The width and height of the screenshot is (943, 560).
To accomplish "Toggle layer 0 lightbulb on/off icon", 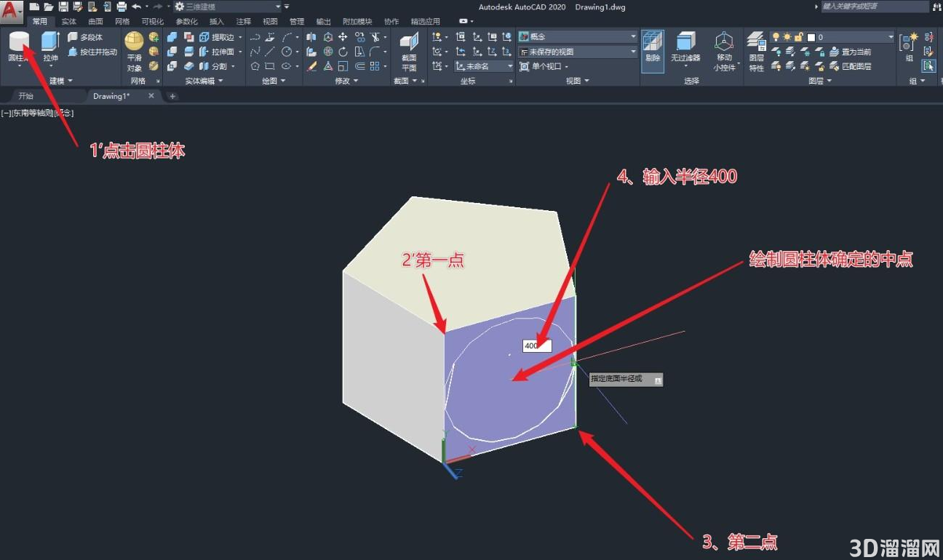I will coord(776,37).
